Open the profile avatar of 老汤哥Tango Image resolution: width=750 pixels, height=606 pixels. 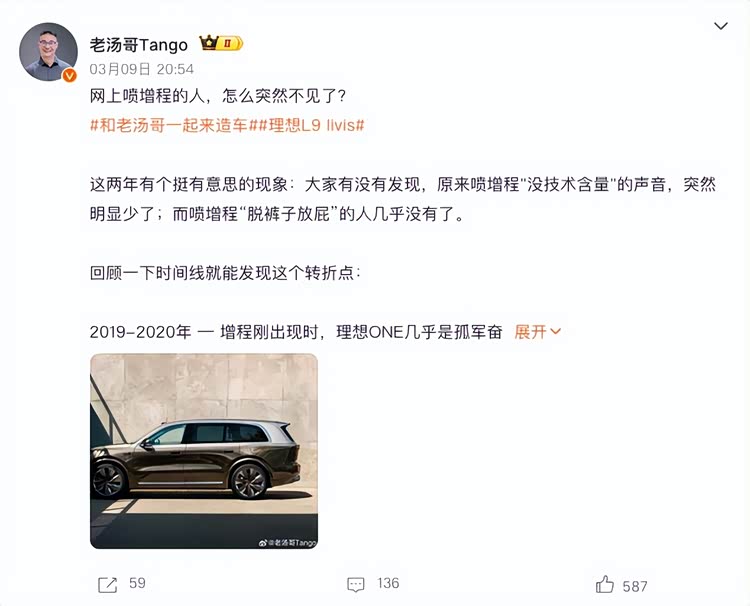pos(48,52)
